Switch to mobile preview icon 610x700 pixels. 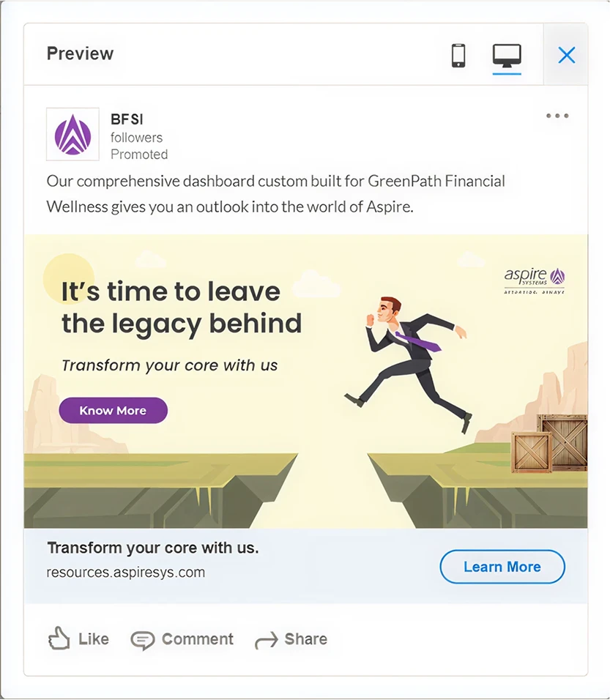click(458, 56)
